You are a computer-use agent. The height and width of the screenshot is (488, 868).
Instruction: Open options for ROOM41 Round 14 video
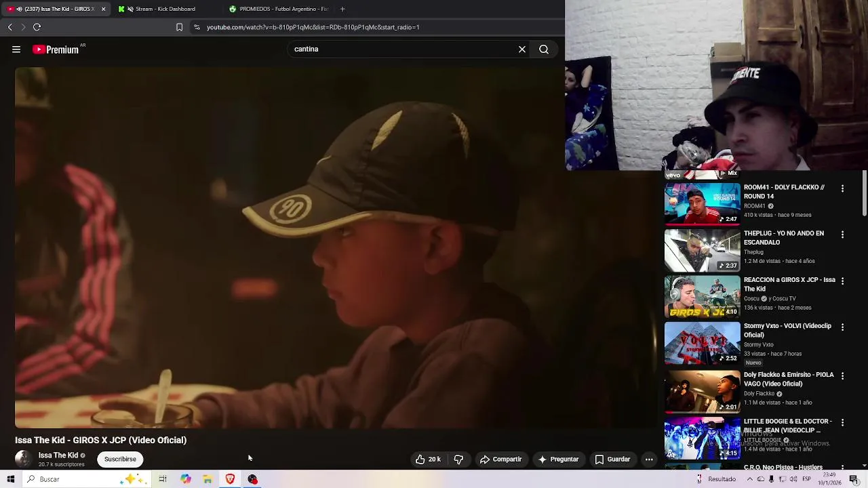842,188
